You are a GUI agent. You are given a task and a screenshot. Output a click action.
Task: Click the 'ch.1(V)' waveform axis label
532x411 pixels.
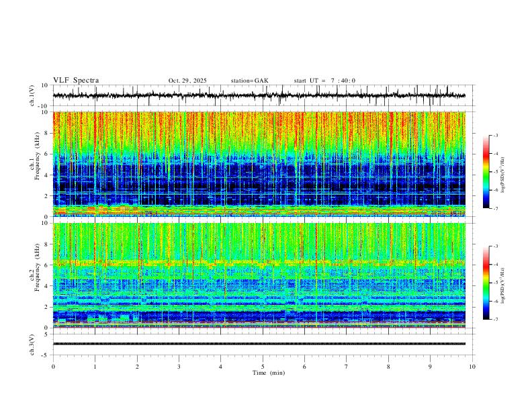(32, 95)
